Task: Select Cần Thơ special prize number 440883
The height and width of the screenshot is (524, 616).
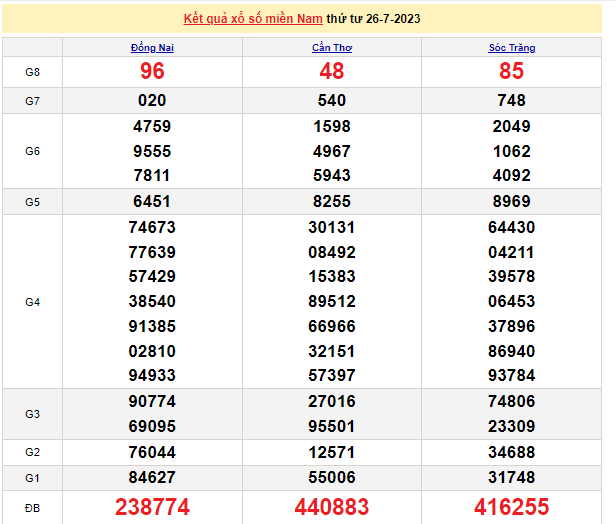Action: [331, 507]
